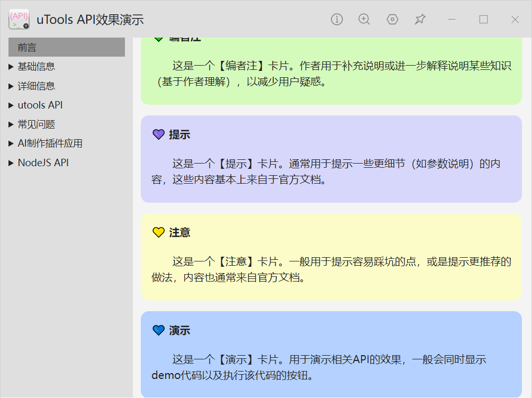
Task: Open the 常见问题 label in sidebar
Action: coord(37,124)
